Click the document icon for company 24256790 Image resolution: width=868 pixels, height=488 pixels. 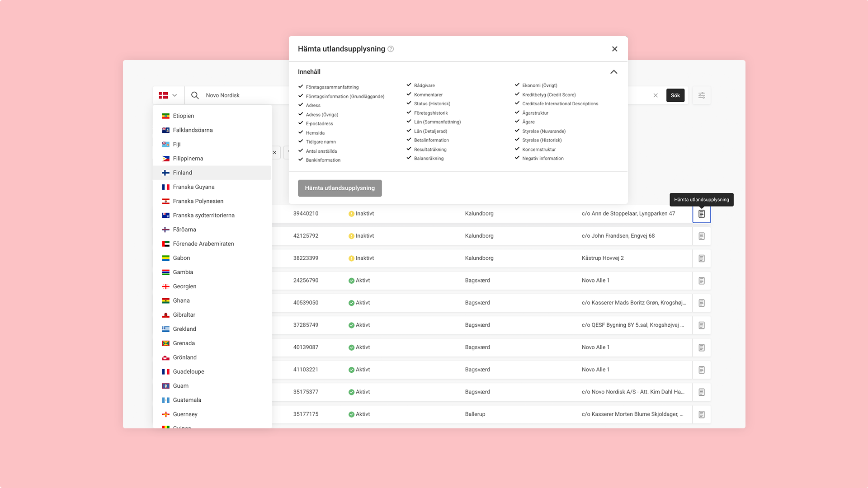click(x=701, y=280)
